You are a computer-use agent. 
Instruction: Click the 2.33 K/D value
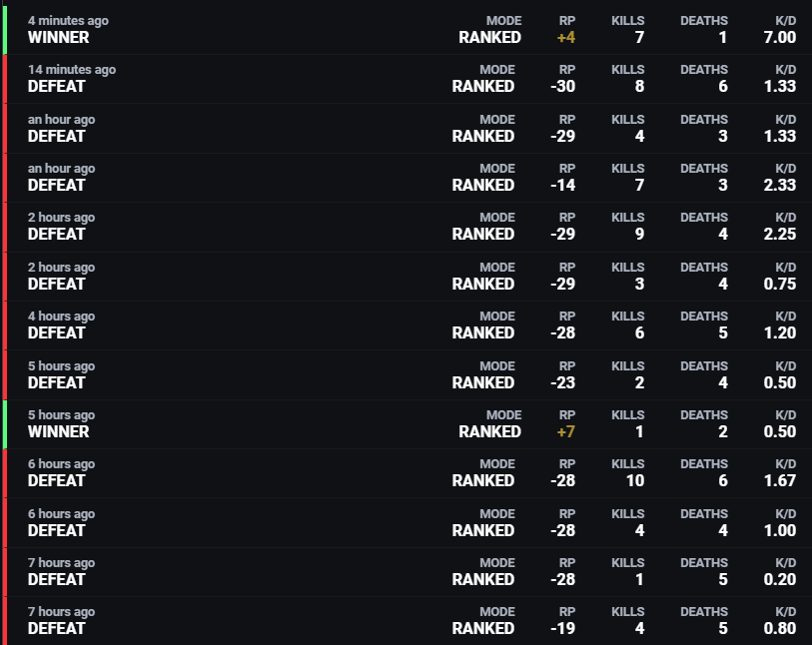coord(778,186)
